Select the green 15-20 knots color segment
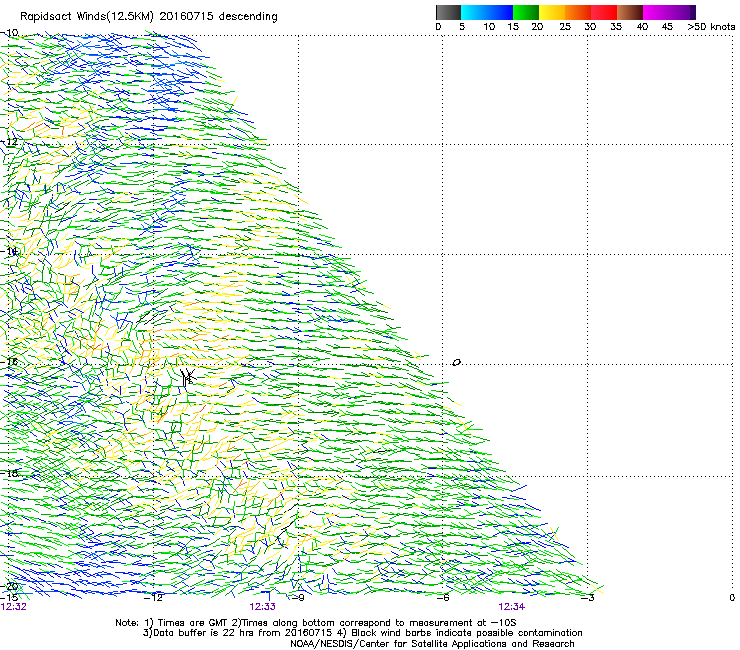 click(526, 12)
